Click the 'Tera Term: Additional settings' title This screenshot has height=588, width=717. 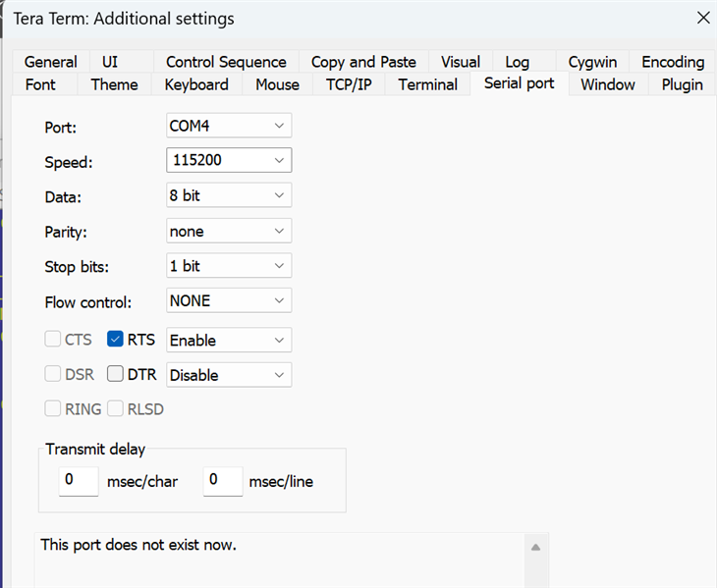124,19
